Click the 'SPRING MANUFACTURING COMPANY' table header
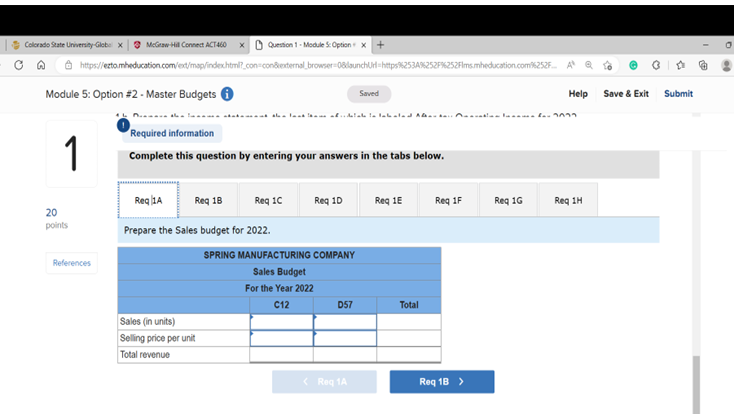 pos(279,255)
